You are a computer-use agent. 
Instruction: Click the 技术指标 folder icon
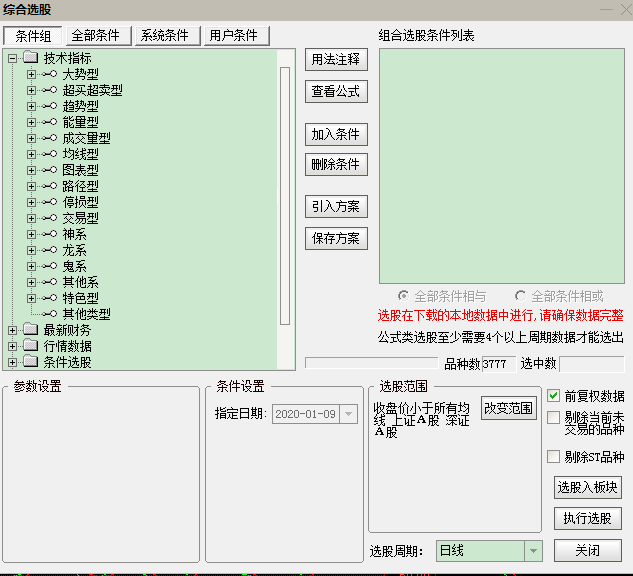pyautogui.click(x=30, y=58)
